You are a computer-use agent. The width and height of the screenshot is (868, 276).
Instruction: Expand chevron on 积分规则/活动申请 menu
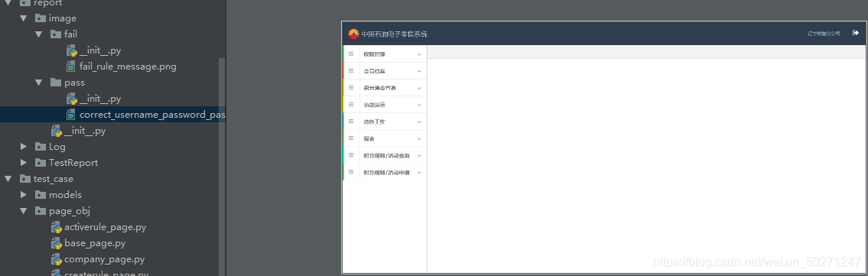[x=419, y=173]
